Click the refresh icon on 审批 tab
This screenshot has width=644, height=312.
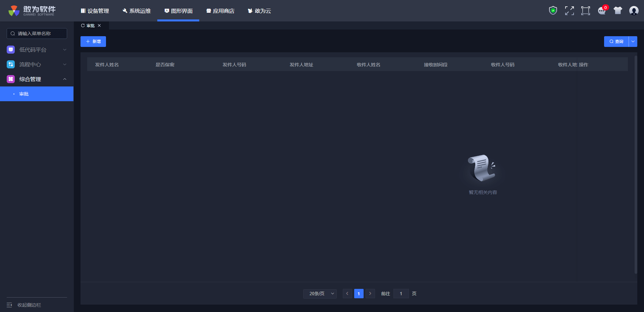point(83,25)
